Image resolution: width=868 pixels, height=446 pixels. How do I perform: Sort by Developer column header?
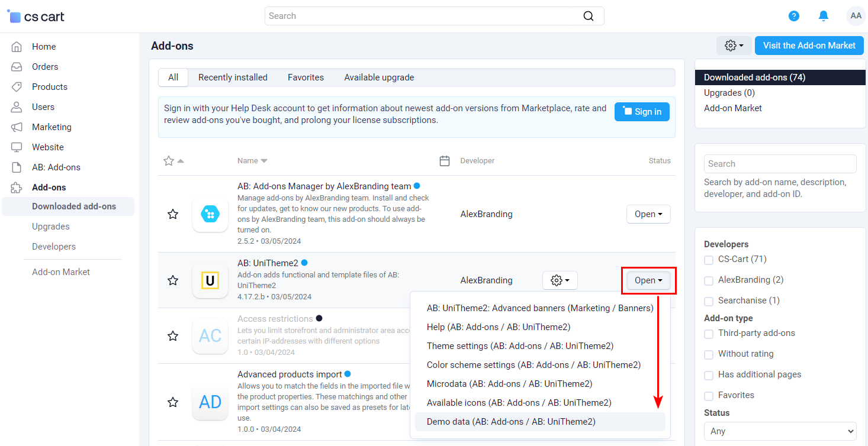click(x=477, y=161)
